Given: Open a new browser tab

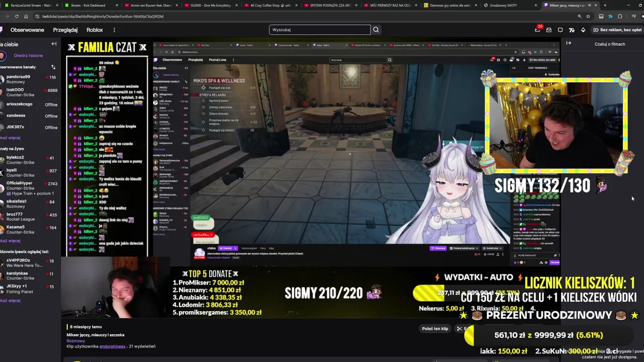Looking at the screenshot, I should [605, 5].
